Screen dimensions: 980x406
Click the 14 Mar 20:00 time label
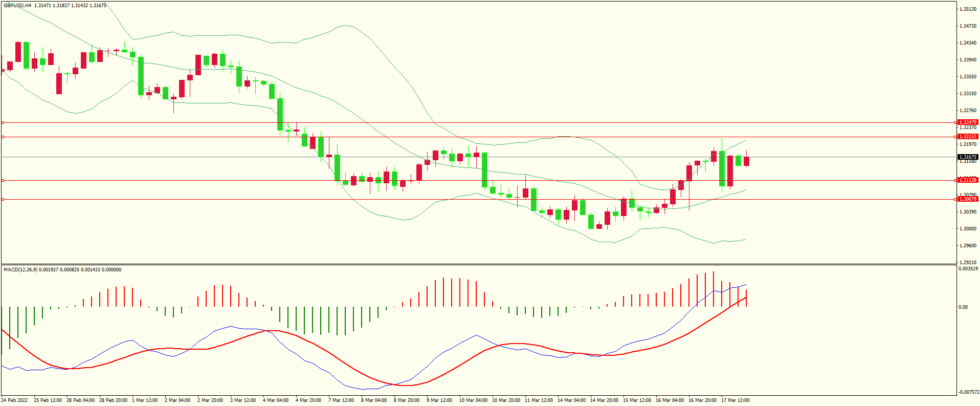coord(605,400)
